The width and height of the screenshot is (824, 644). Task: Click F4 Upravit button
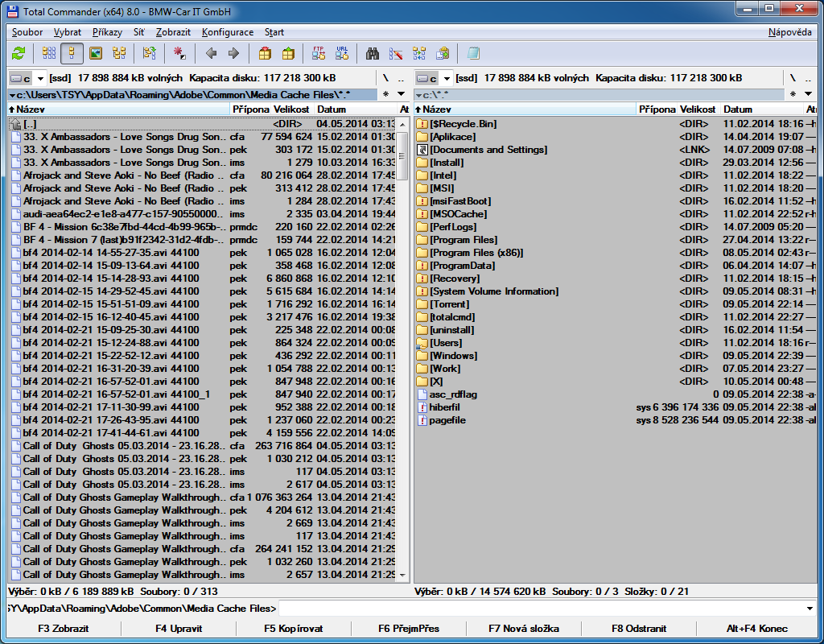tap(179, 629)
